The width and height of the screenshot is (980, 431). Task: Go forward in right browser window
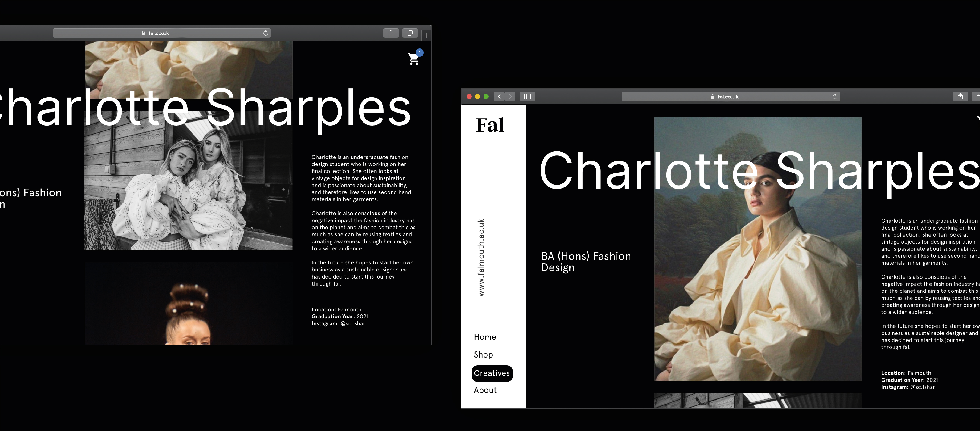click(510, 97)
